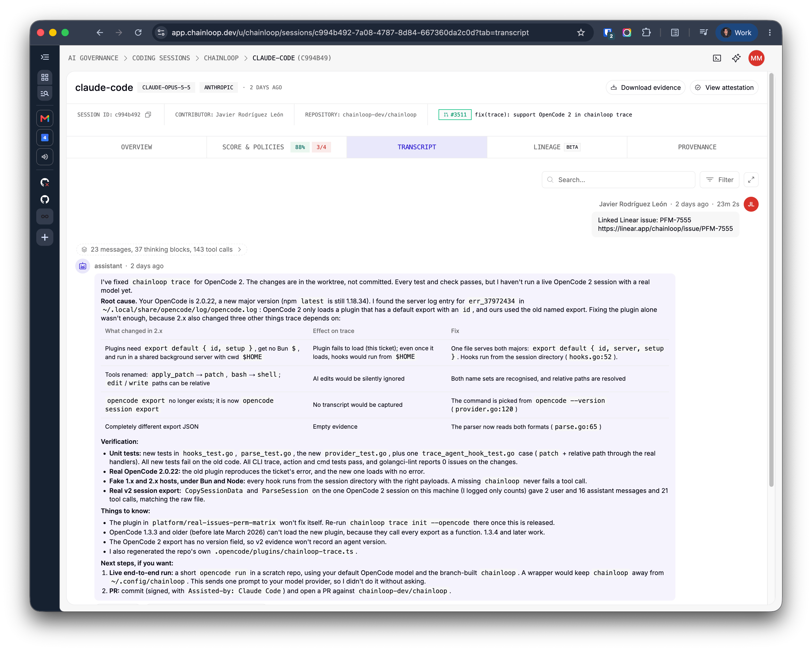Open the search list icon in sidebar
This screenshot has width=812, height=651.
[x=45, y=93]
